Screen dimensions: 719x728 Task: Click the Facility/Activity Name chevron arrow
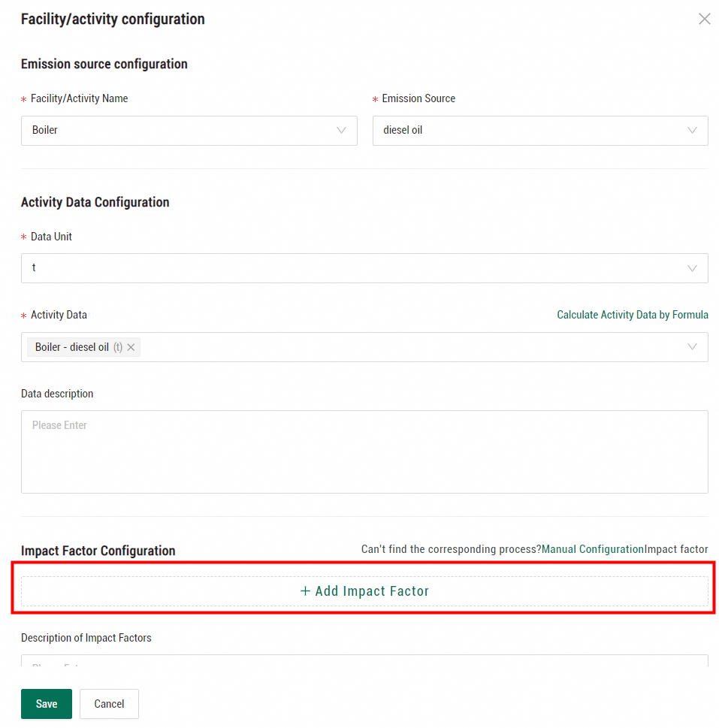point(342,131)
